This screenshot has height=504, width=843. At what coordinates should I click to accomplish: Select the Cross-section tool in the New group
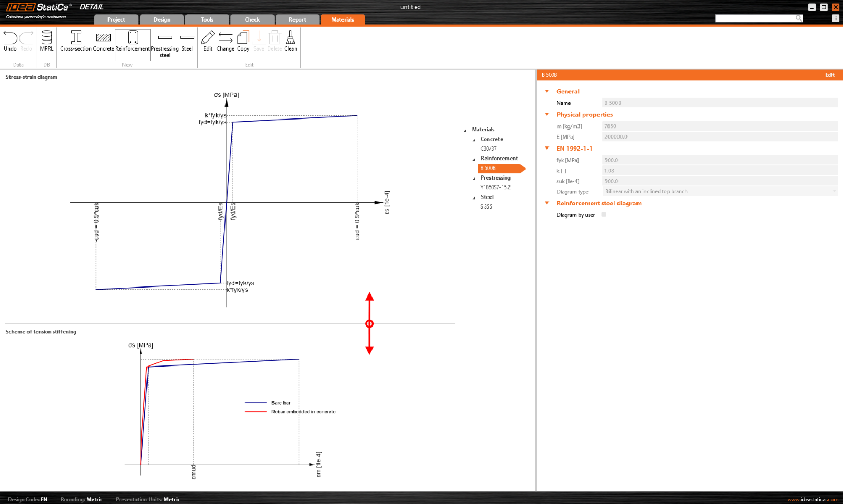[x=75, y=42]
